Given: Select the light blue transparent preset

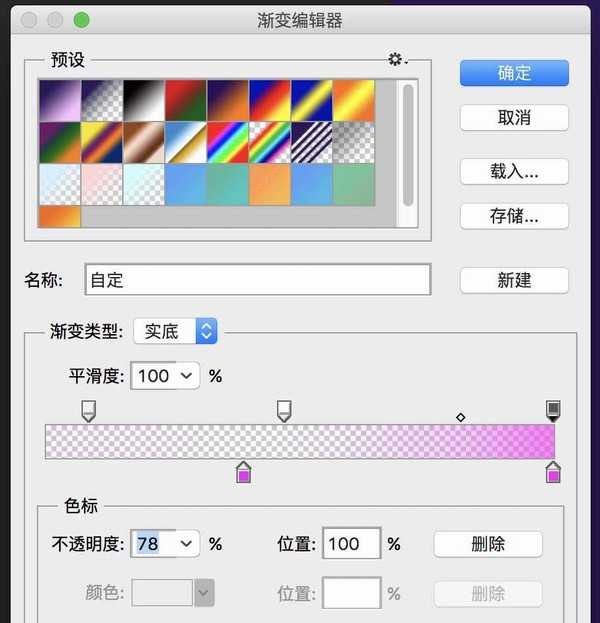Looking at the screenshot, I should tap(60, 185).
